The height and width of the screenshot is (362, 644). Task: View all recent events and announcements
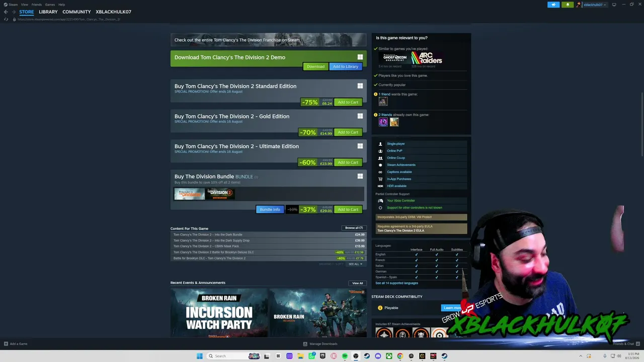coord(358,283)
